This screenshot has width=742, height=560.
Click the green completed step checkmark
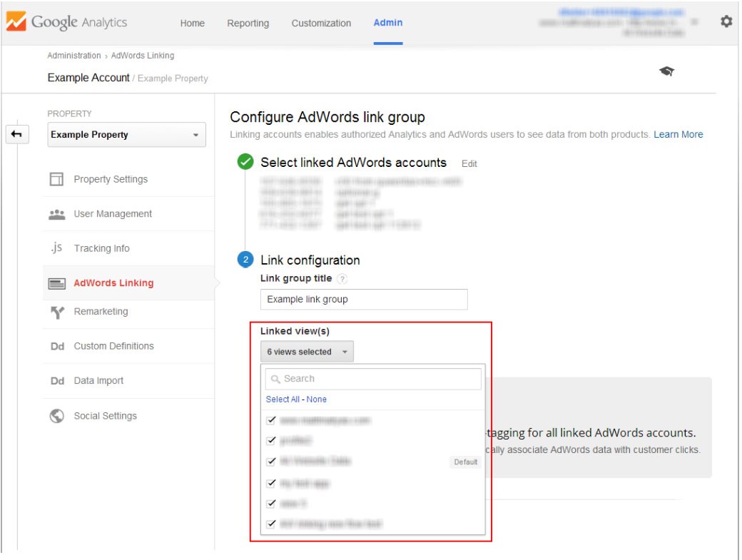(245, 162)
